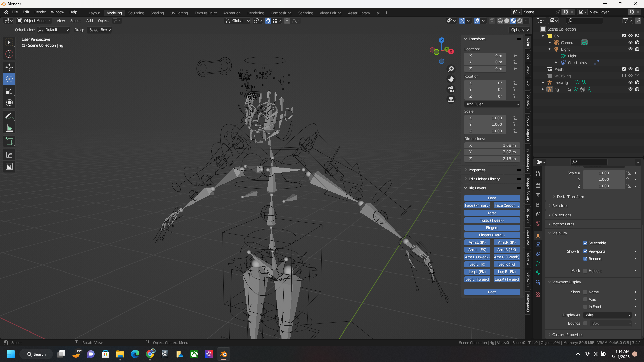Toggle Renders checkbox

pos(585,259)
